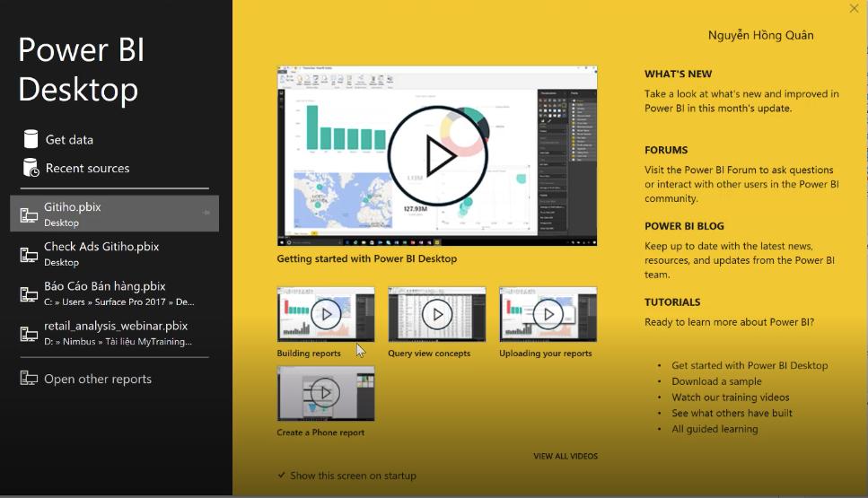Open retail_analysis_webinar.pbix recent file

tap(115, 333)
